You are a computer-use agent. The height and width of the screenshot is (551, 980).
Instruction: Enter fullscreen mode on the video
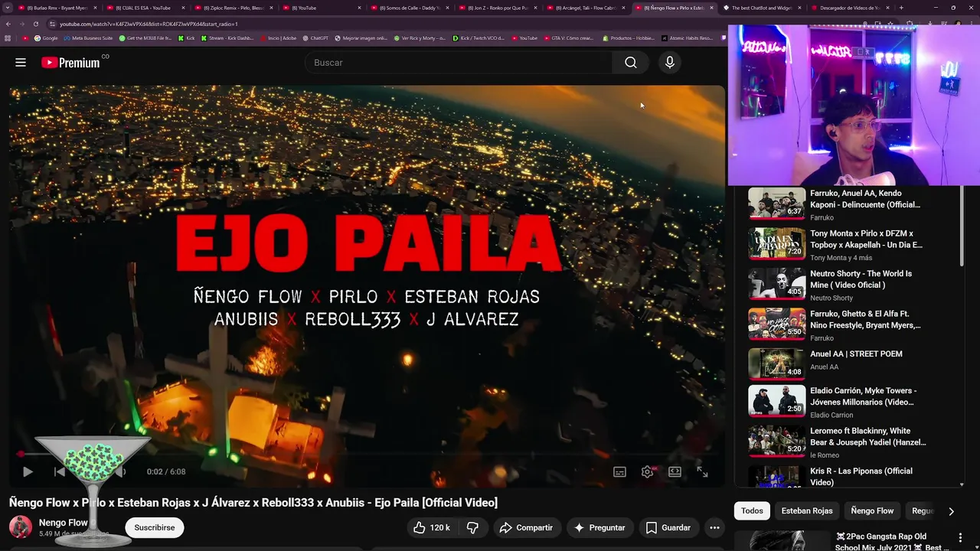click(702, 471)
